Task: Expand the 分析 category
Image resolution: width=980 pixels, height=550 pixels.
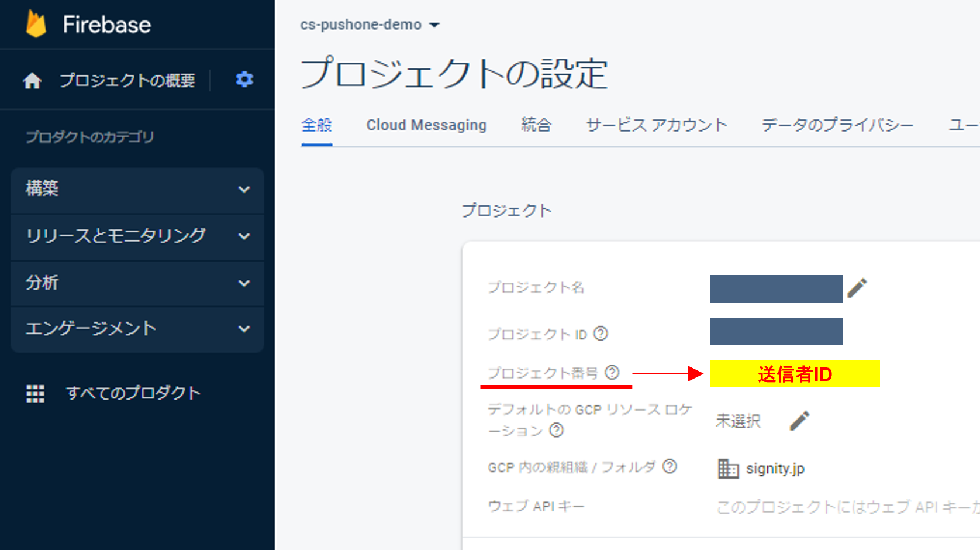Action: coord(137,283)
